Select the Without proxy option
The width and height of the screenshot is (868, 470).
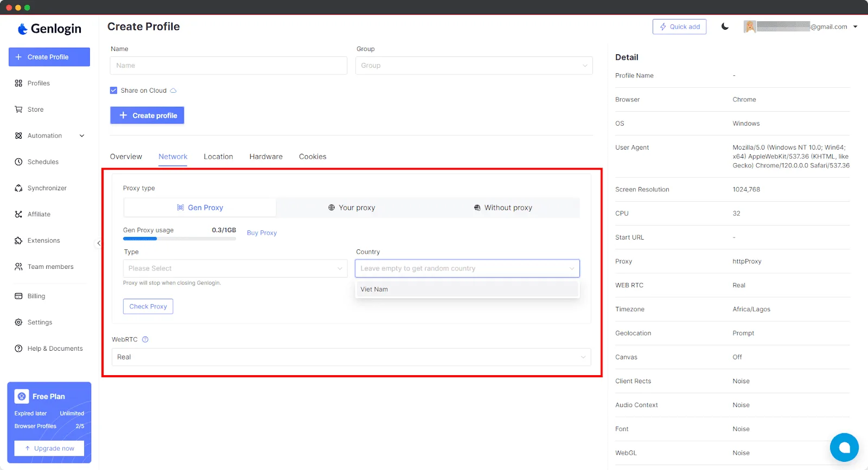[503, 208]
